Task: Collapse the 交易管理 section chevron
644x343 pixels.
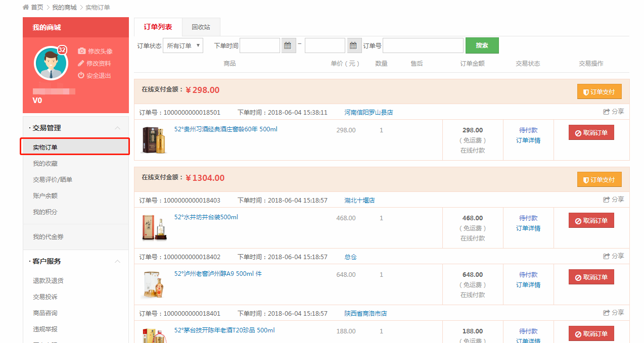Action: coord(117,128)
